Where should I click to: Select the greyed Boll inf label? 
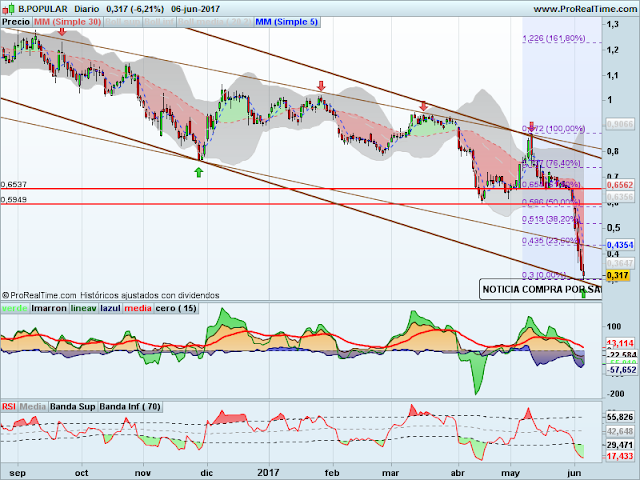tap(159, 22)
